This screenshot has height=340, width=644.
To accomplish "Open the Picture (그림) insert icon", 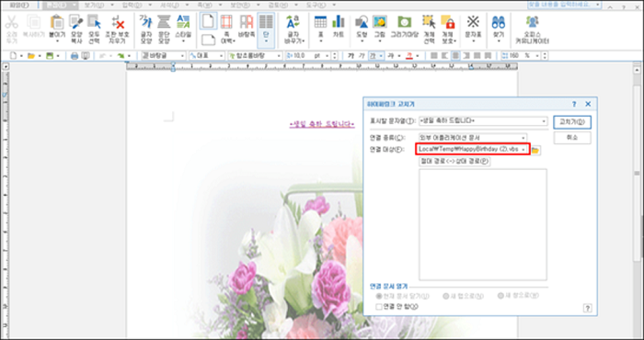I will [379, 23].
